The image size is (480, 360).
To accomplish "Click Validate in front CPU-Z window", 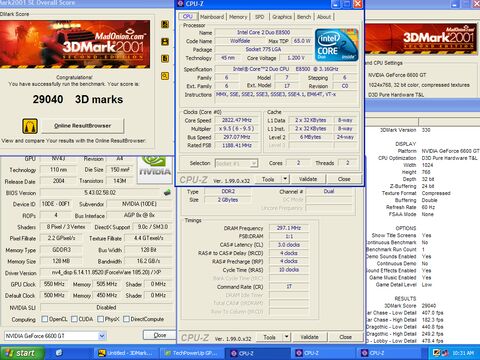I will pyautogui.click(x=308, y=179).
